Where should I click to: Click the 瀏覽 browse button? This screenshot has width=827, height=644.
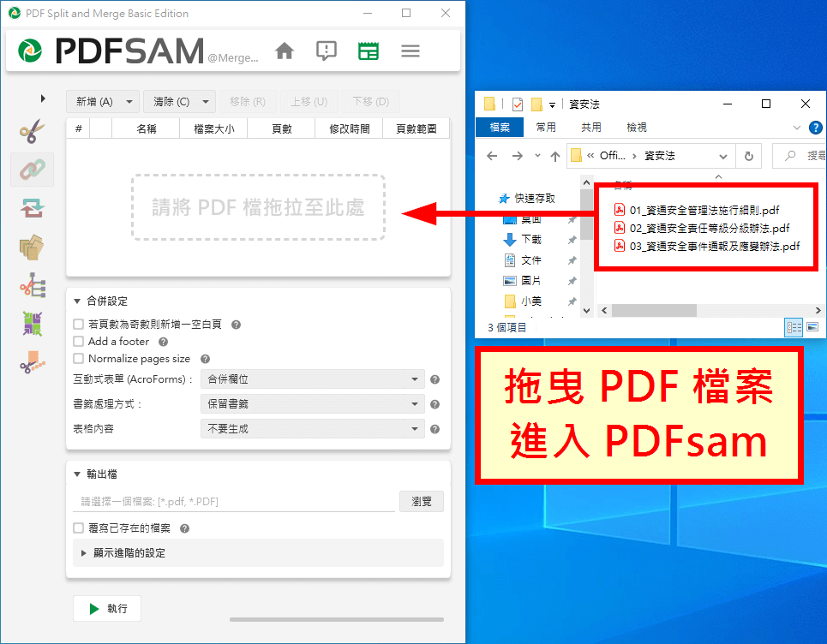pos(422,501)
